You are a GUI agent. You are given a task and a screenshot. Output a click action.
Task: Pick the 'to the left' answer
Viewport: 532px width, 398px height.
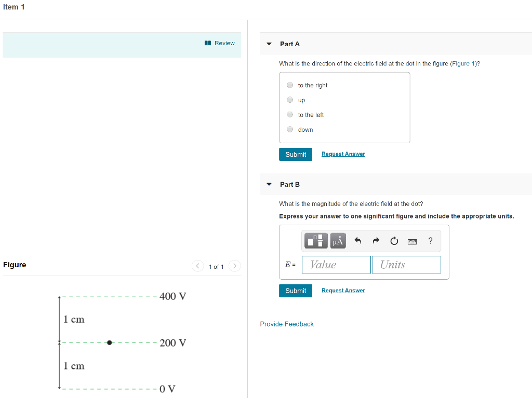tap(290, 115)
